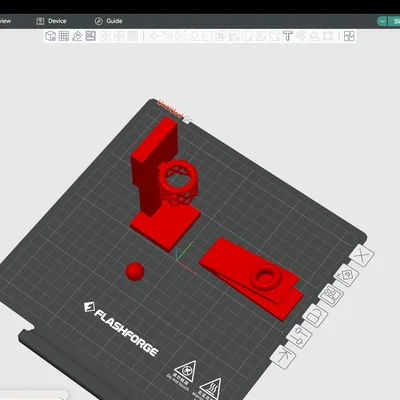Click the Add plate grid icon
This screenshot has width=400, height=400.
coord(64,36)
